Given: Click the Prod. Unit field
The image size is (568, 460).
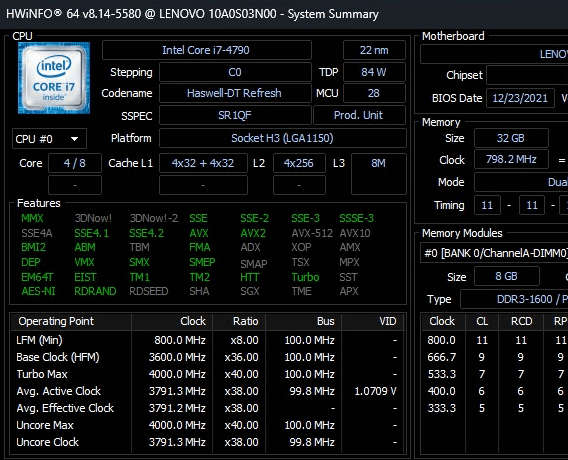Looking at the screenshot, I should click(359, 115).
